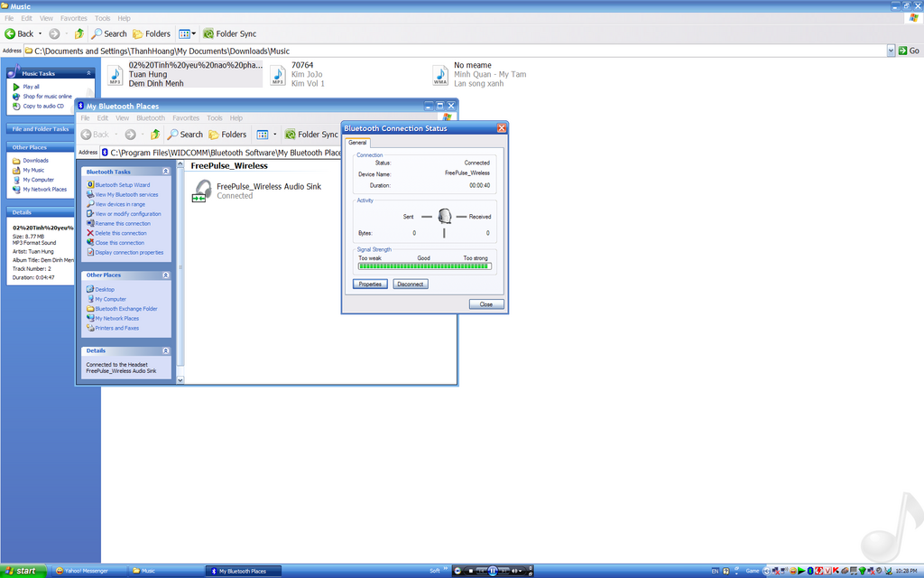Open the 70764 Kim JoJo MP3 file

pos(278,75)
